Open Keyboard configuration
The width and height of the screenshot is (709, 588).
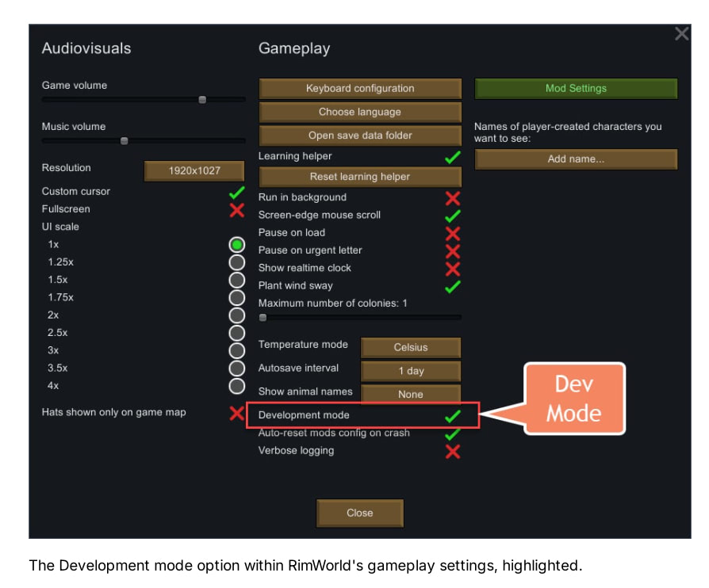pos(360,88)
